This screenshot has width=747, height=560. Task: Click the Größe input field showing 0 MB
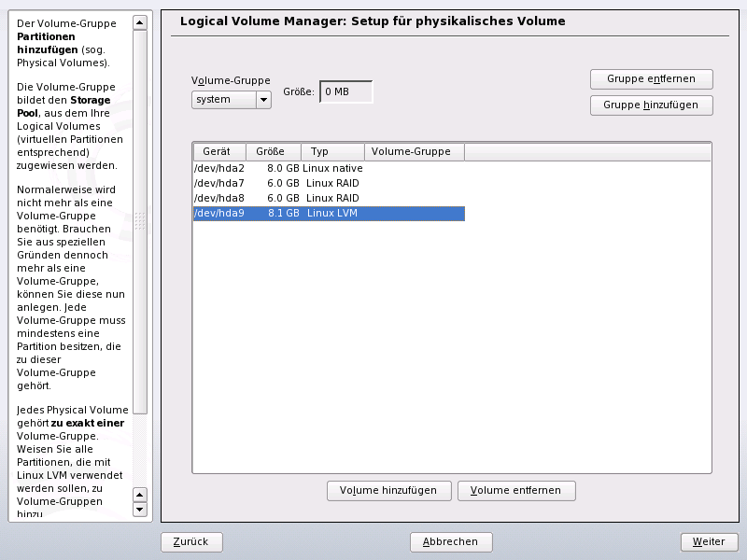[x=345, y=91]
